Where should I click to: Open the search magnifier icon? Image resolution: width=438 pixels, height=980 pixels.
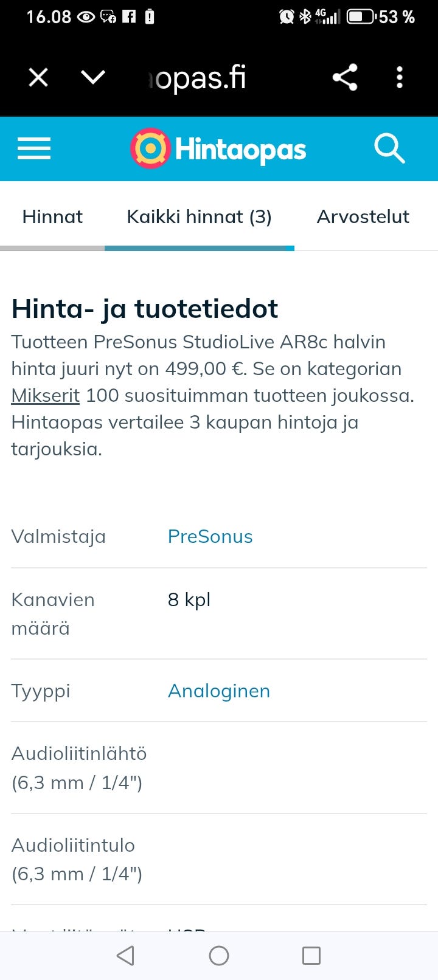click(389, 148)
